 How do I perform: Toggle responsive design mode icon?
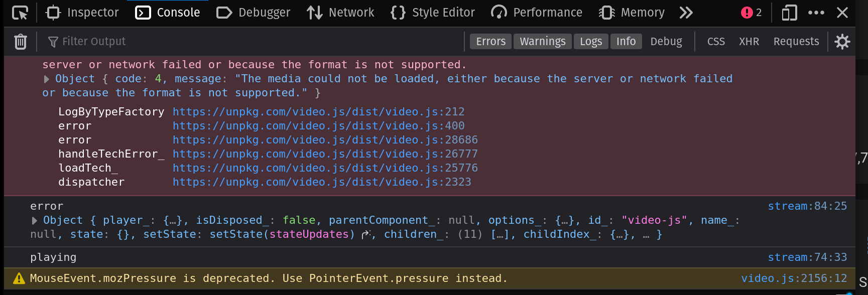[x=789, y=13]
